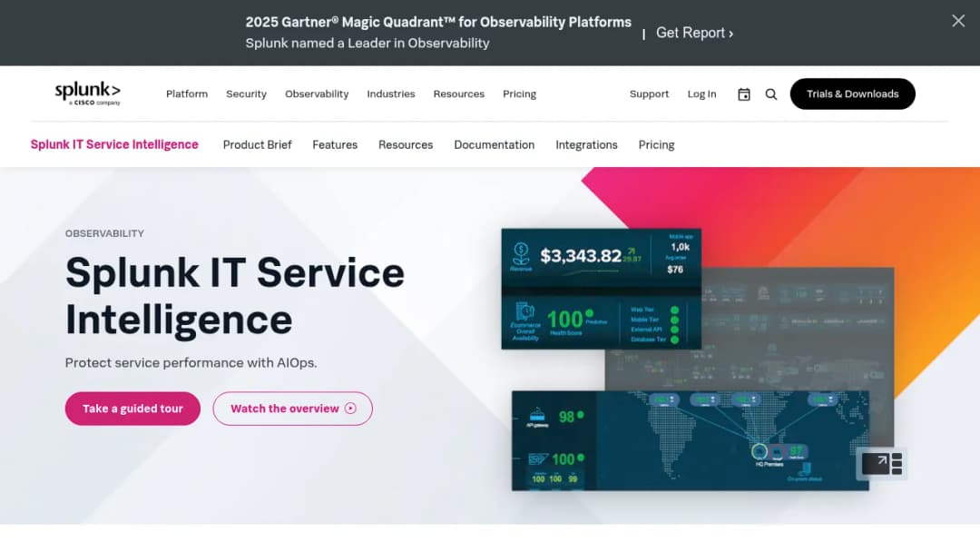The image size is (980, 552).
Task: Open Resources in the product sub-navigation
Action: 406,144
